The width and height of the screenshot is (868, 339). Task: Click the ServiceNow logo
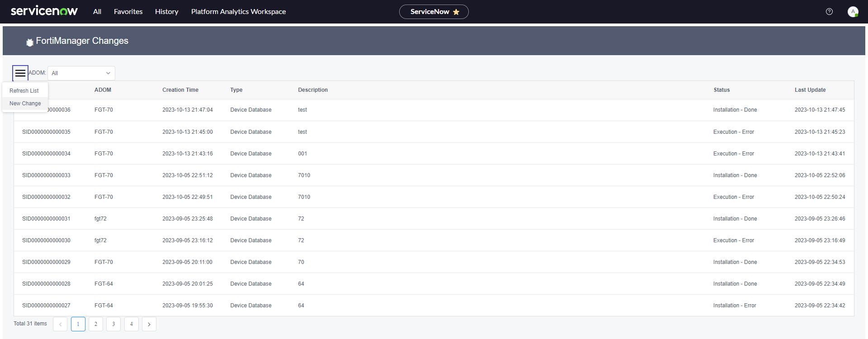(44, 11)
